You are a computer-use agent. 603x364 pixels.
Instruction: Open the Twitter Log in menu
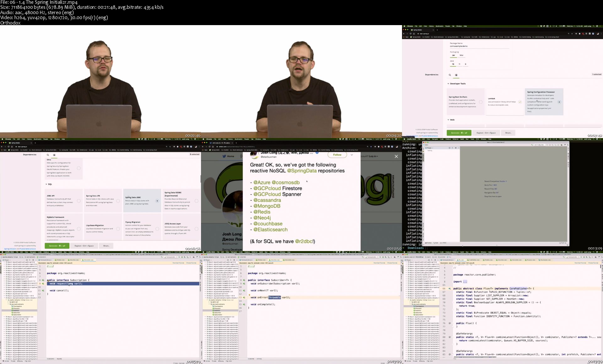click(x=373, y=156)
